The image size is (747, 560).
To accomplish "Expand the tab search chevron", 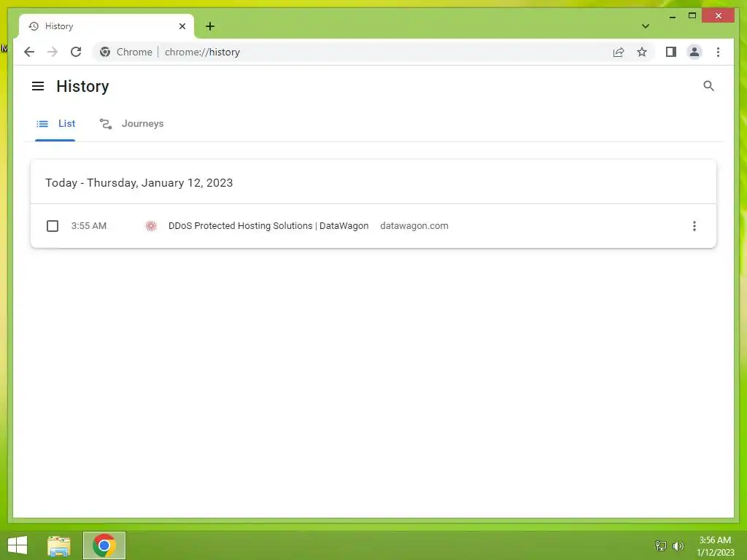I will 645,26.
